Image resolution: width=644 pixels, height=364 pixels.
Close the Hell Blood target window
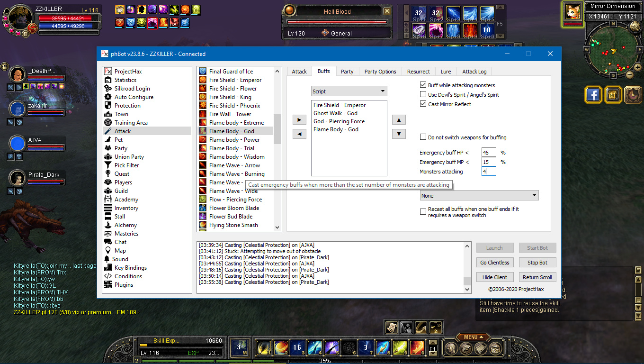tap(387, 11)
